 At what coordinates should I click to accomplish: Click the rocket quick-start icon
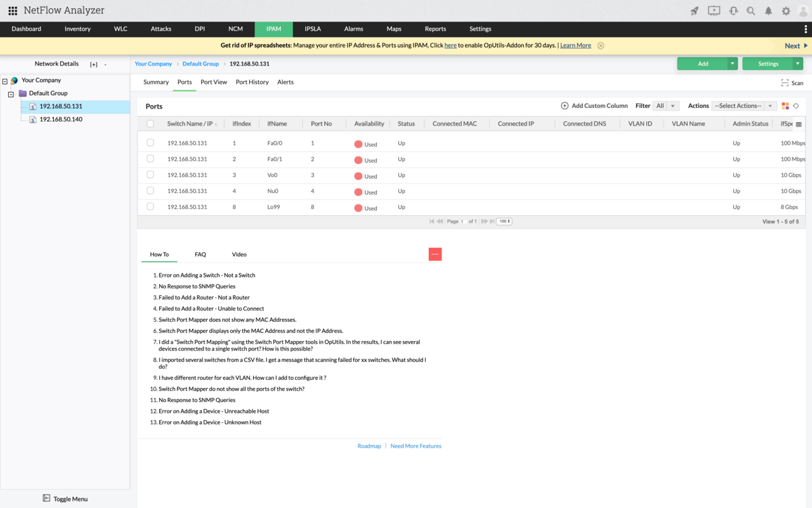(695, 11)
